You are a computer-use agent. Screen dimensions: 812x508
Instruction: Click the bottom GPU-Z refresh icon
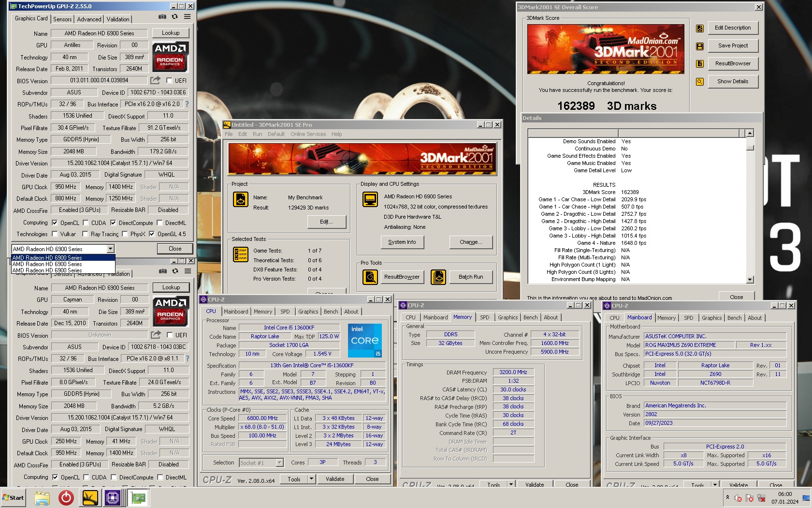coord(175,271)
